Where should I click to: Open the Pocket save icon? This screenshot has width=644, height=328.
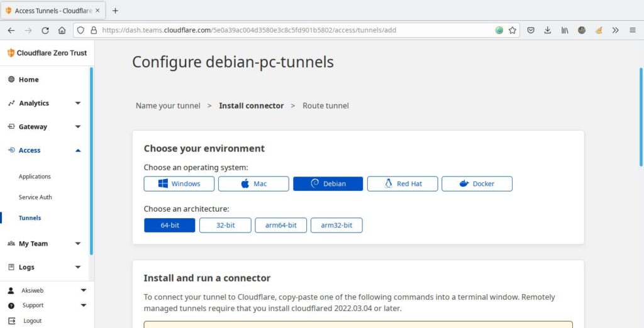[531, 30]
